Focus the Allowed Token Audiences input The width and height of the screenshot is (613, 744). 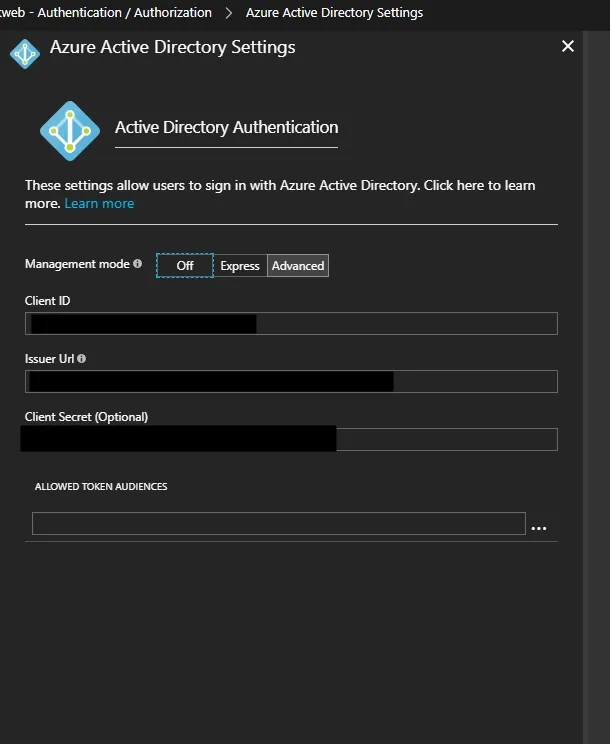(x=279, y=523)
